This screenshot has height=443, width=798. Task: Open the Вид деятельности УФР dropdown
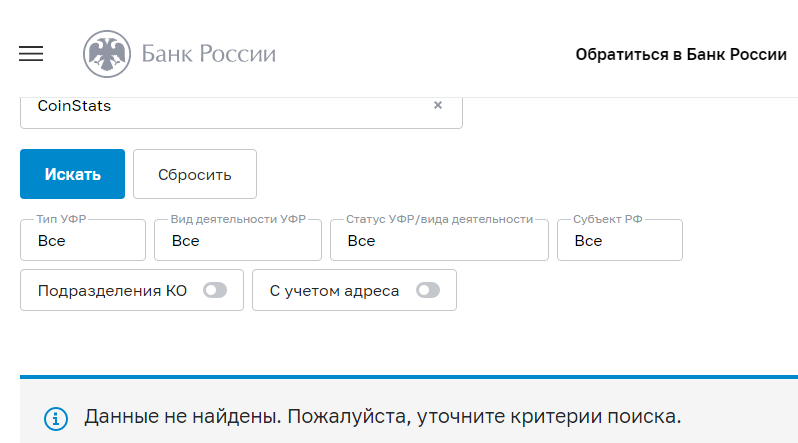[x=238, y=241]
